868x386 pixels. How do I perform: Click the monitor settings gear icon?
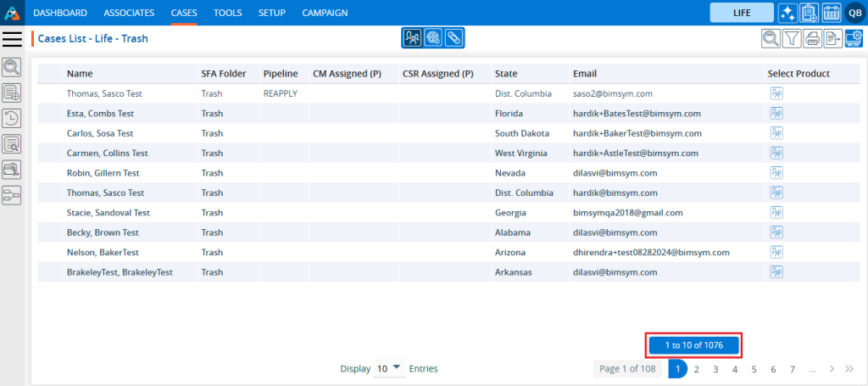click(x=854, y=38)
